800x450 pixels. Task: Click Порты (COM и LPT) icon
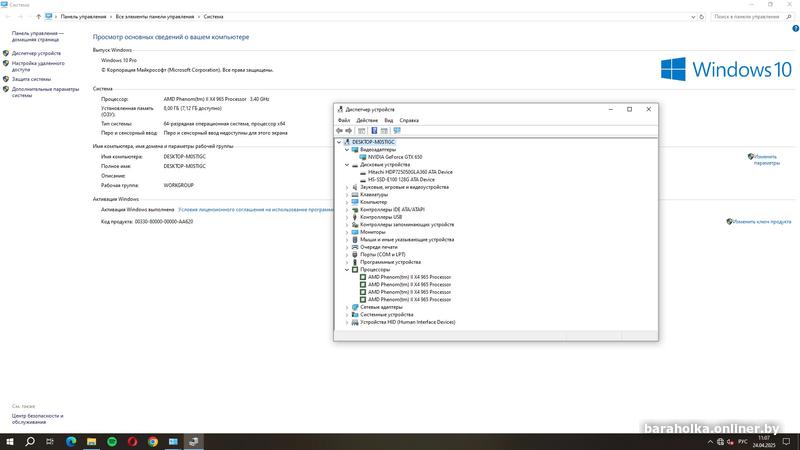pyautogui.click(x=355, y=255)
